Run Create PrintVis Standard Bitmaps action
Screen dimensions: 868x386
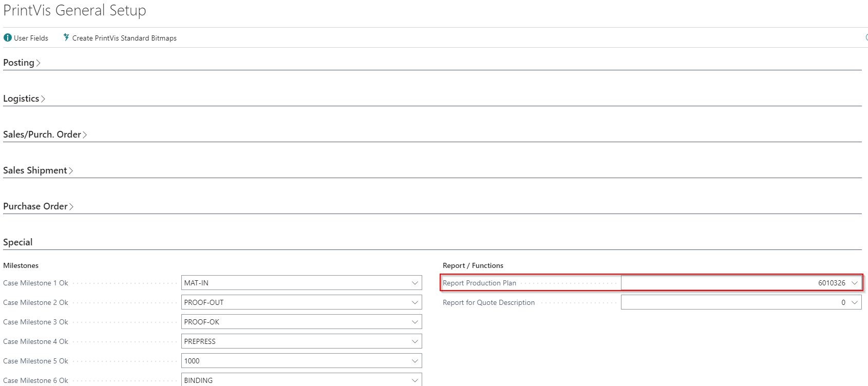(120, 38)
